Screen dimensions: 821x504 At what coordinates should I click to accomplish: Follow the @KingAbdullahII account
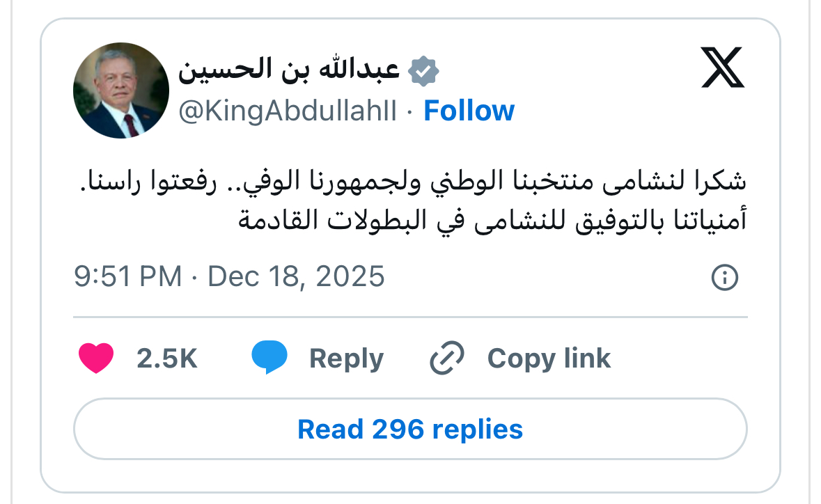pos(469,111)
